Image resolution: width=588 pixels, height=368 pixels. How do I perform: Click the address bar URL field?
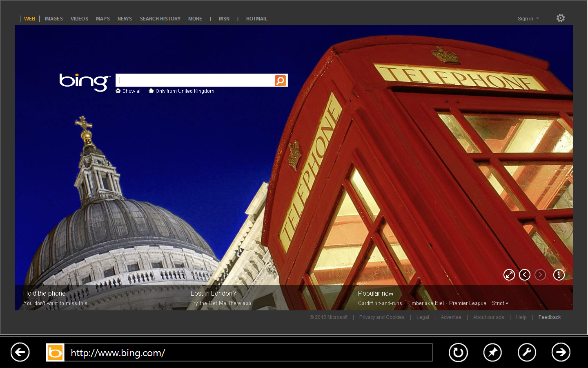[x=249, y=352]
